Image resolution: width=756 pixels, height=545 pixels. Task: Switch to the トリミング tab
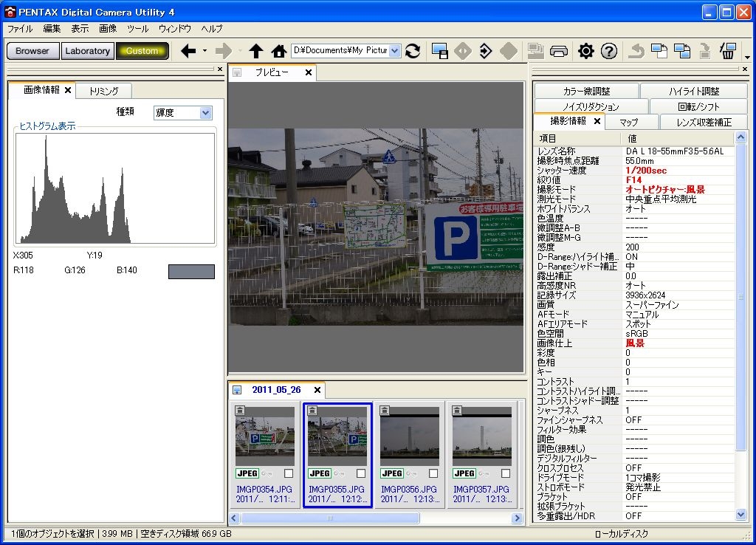coord(103,91)
